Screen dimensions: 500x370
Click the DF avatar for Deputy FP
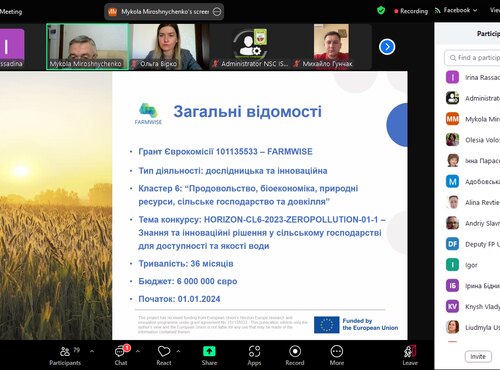pyautogui.click(x=452, y=244)
